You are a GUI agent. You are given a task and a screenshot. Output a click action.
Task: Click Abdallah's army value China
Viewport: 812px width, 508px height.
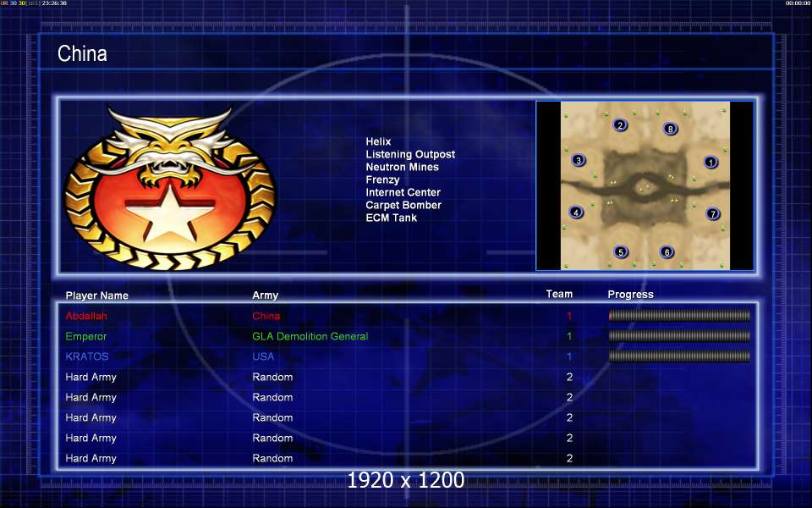coord(266,316)
